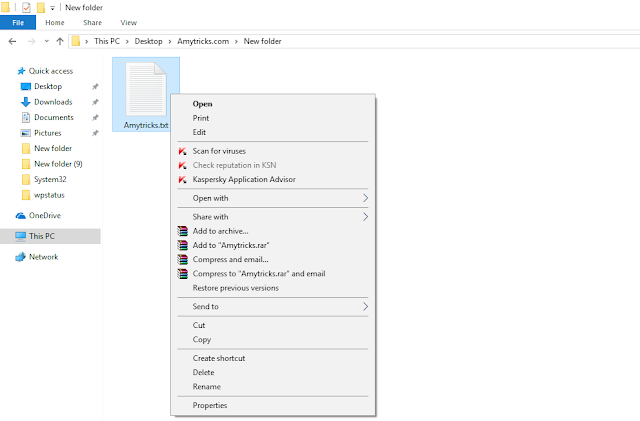Expand chevron before This PC in address bar

(87, 42)
